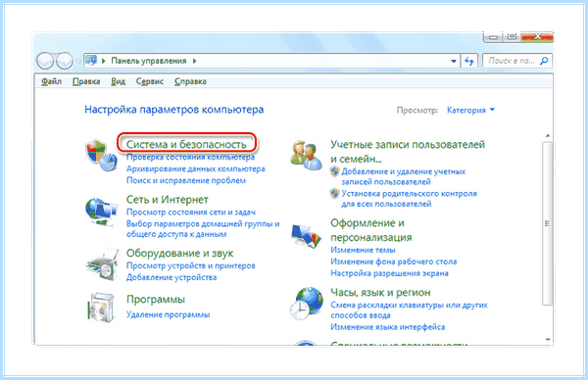Viewport: 588px width, 380px height.
Task: Open the Справка menu
Action: tap(190, 81)
